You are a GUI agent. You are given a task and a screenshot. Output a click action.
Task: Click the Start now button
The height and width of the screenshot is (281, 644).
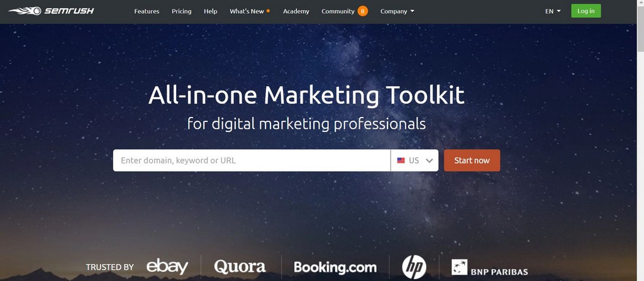coord(472,161)
